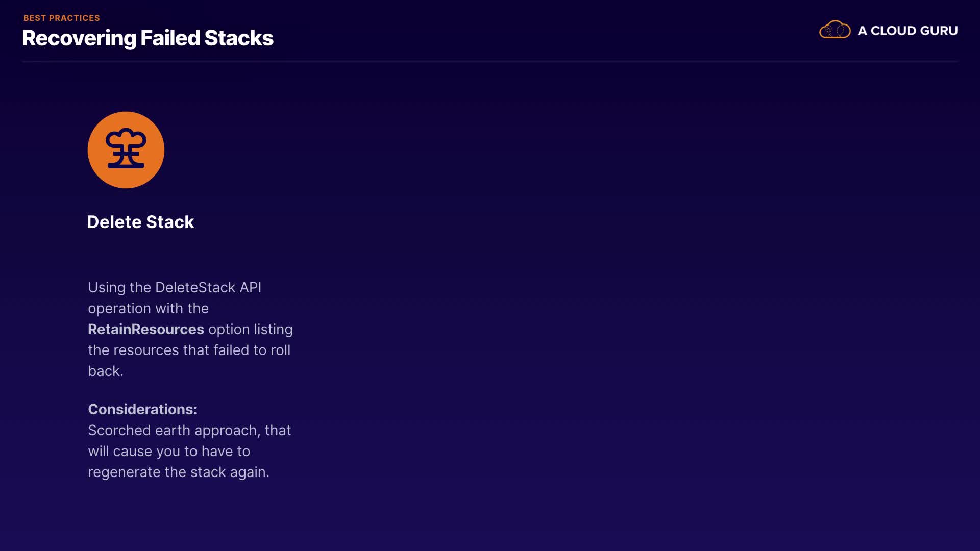Click the phrase 'Scorched earth approach'
This screenshot has height=551, width=980.
[173, 430]
